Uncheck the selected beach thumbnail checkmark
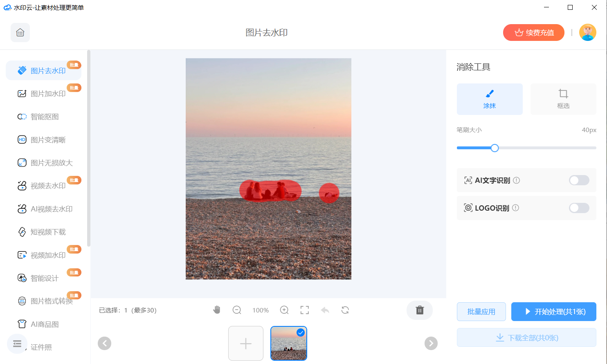The width and height of the screenshot is (607, 364). [301, 333]
